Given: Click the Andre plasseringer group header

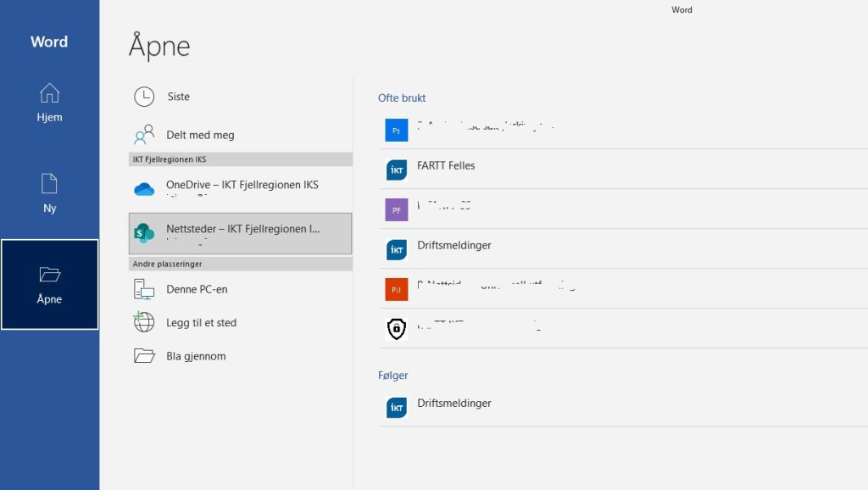Looking at the screenshot, I should [240, 264].
